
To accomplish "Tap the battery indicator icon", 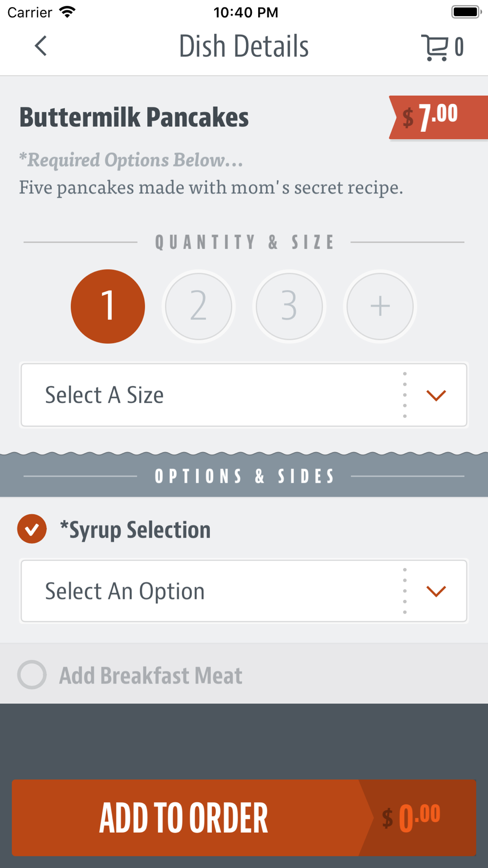I will [x=466, y=12].
